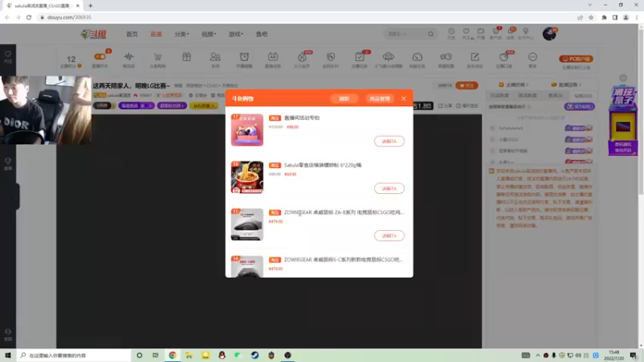The height and width of the screenshot is (362, 644).
Task: Expand the 游戏 games dropdown
Action: pyautogui.click(x=236, y=34)
